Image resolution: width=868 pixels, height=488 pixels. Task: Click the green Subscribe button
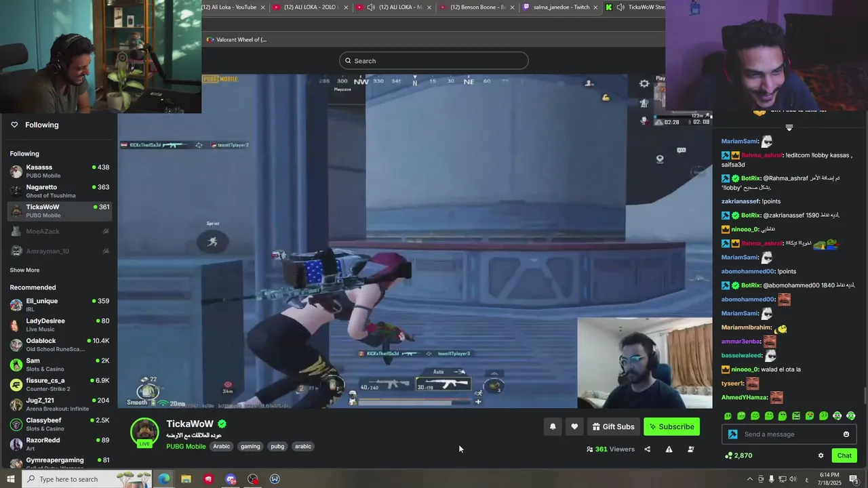[x=671, y=426]
